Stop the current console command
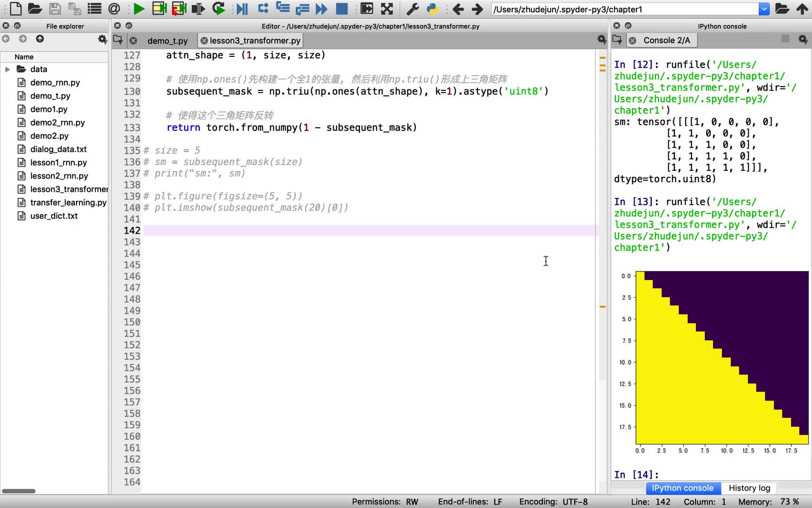Viewport: 812px width, 508px height. tap(785, 39)
